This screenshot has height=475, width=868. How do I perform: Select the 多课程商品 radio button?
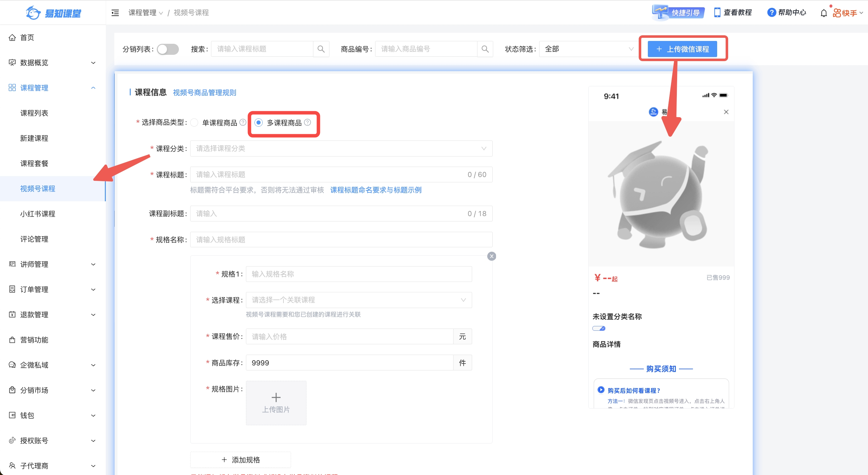point(259,123)
